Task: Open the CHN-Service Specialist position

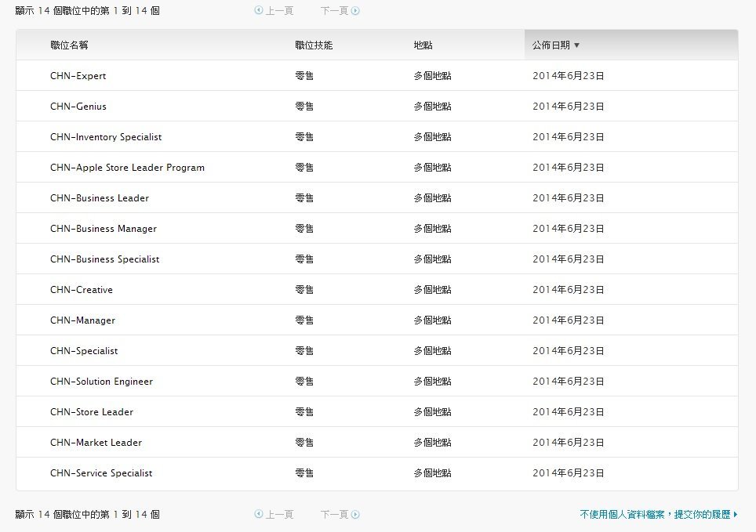Action: click(101, 473)
